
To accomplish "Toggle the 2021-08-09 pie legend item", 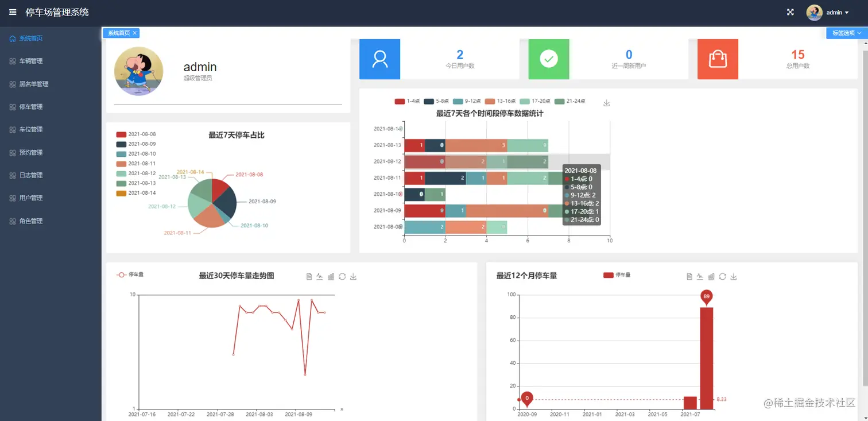I will click(136, 144).
